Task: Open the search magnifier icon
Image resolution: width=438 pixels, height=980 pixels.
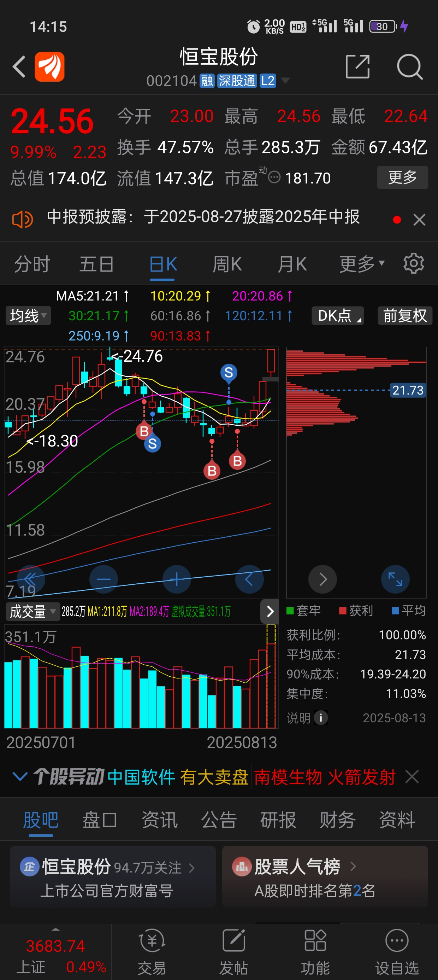Action: (x=409, y=67)
